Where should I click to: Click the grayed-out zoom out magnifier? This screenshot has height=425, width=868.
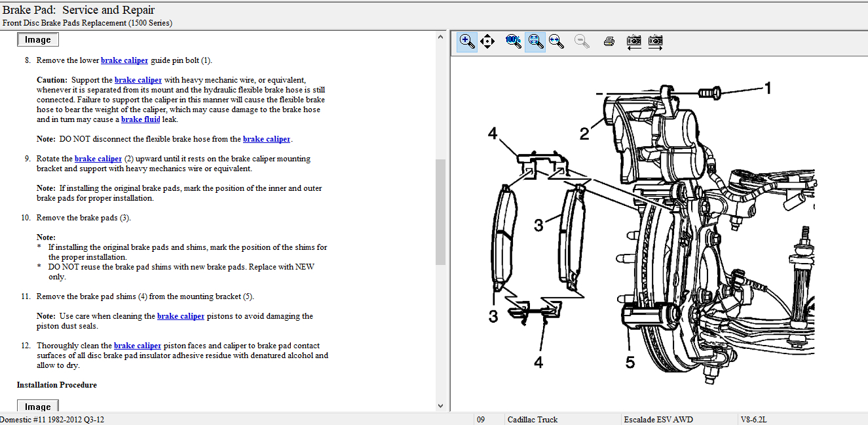tap(581, 41)
